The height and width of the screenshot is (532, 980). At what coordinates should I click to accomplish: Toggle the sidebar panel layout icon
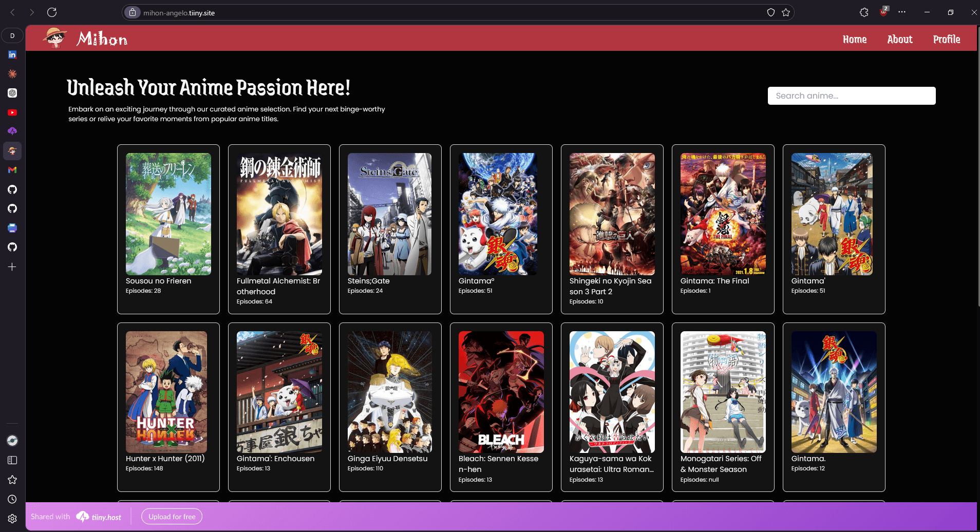tap(12, 460)
